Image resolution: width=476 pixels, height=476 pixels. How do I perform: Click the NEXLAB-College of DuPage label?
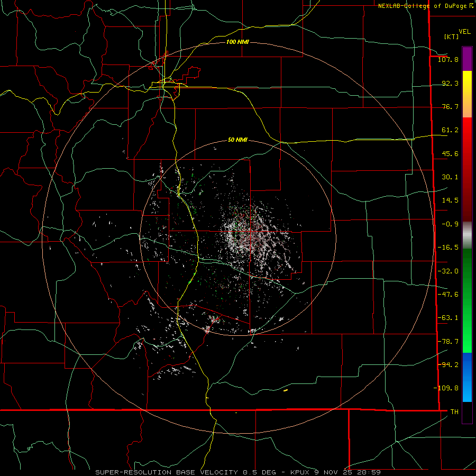423,6
